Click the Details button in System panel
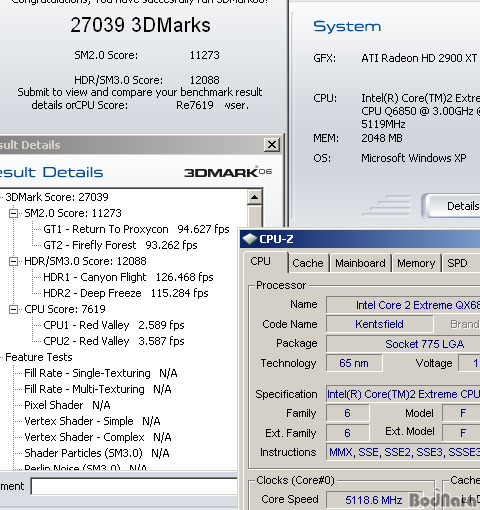Image resolution: width=480 pixels, height=510 pixels. (452, 206)
